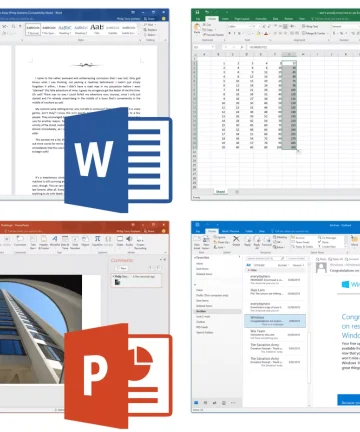This screenshot has width=360, height=432.
Task: Select the Title style in Word's styles gallery
Action: (x=97, y=28)
